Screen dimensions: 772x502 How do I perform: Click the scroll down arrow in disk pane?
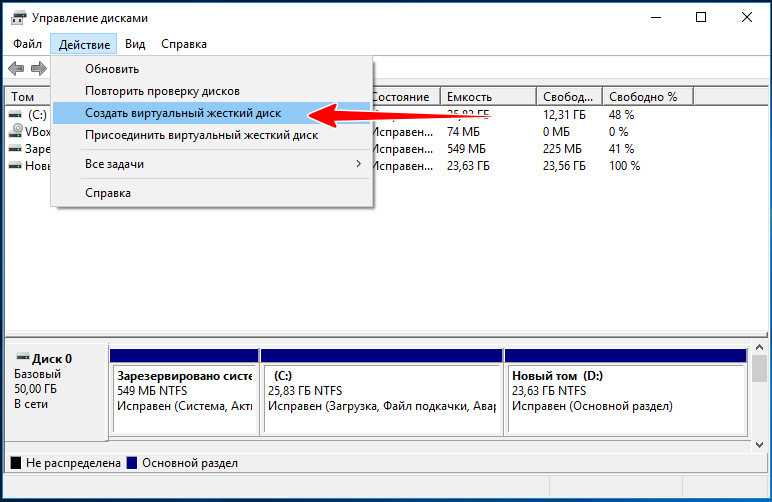pos(759,444)
